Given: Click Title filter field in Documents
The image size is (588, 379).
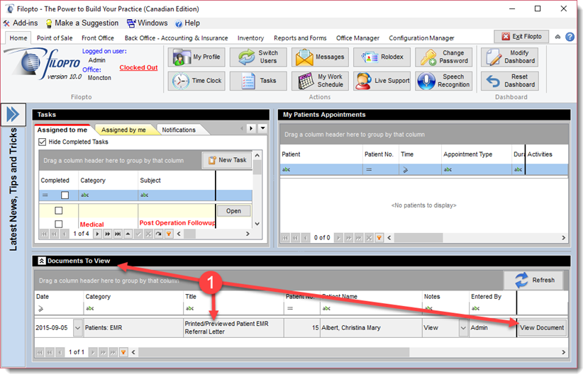Looking at the screenshot, I should coord(233,308).
